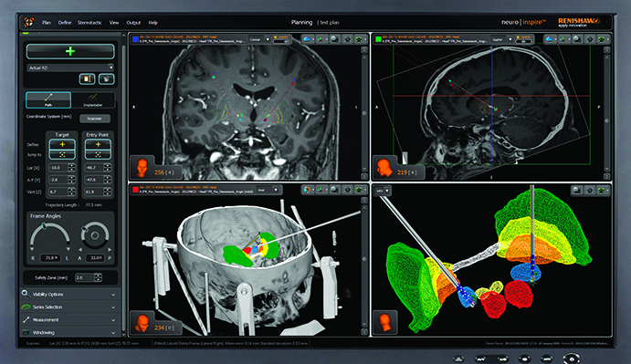Image resolution: width=631 pixels, height=364 pixels.
Task: Click the color overlay icon in skull 3D view toolbar
Action: coord(321,190)
